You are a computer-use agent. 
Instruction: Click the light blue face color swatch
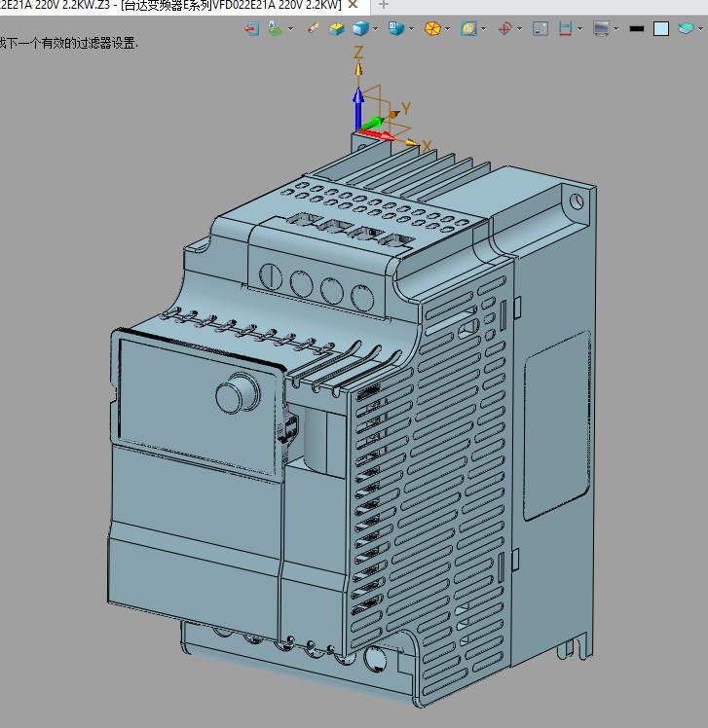(x=661, y=29)
